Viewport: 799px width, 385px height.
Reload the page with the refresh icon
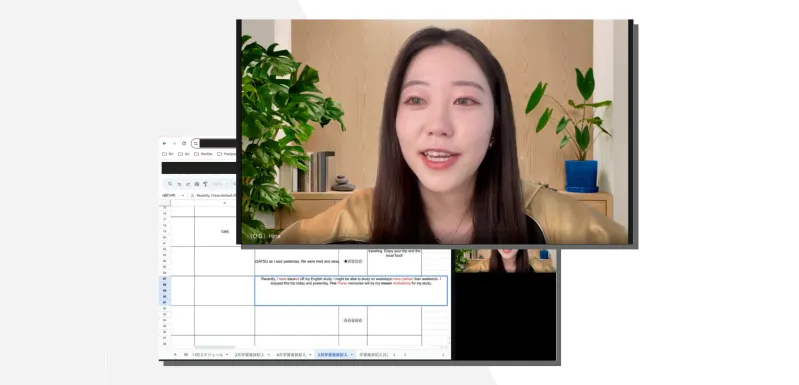pyautogui.click(x=184, y=144)
